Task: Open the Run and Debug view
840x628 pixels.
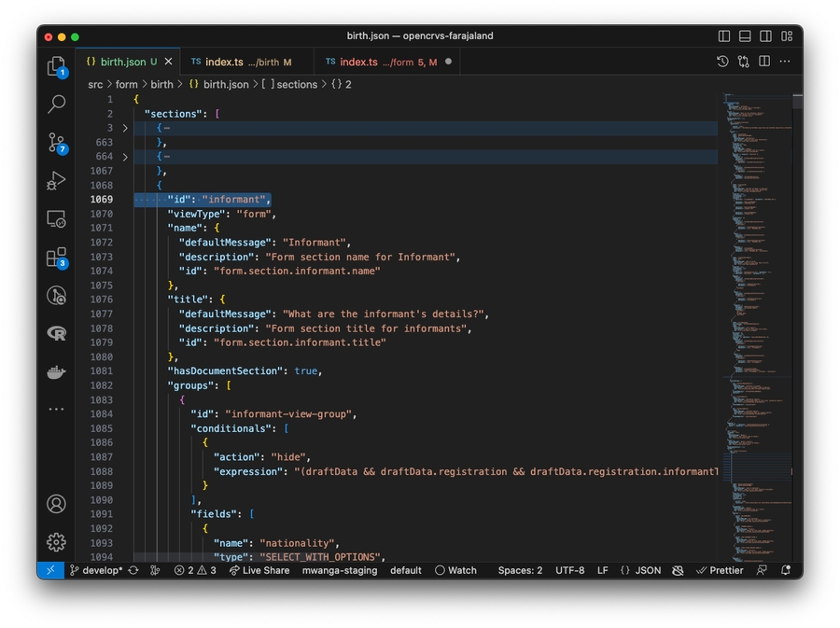Action: (56, 180)
